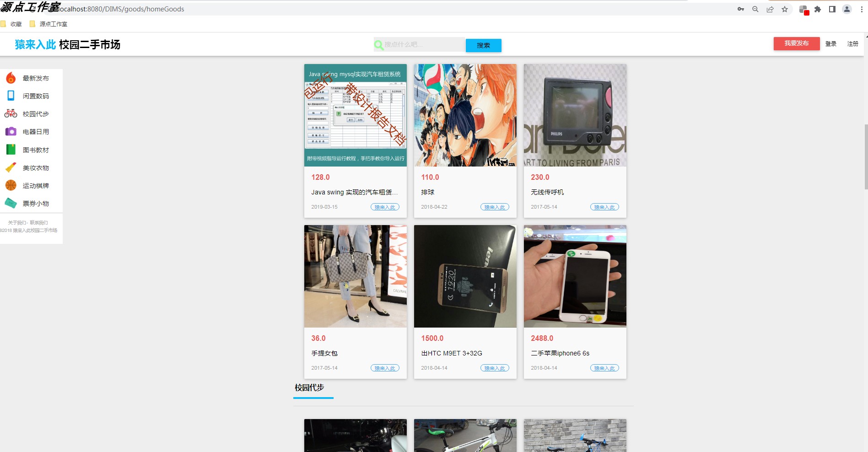Click the blue 搜索 button
868x452 pixels.
point(484,45)
